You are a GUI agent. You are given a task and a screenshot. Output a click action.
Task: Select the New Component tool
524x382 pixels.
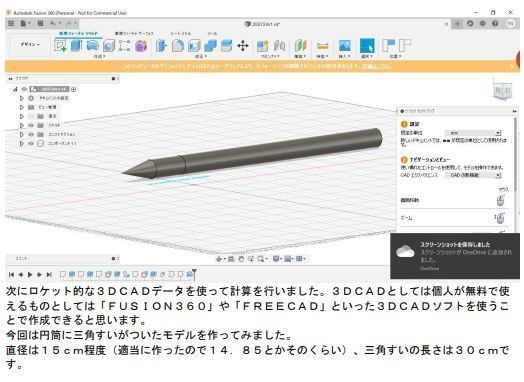263,46
